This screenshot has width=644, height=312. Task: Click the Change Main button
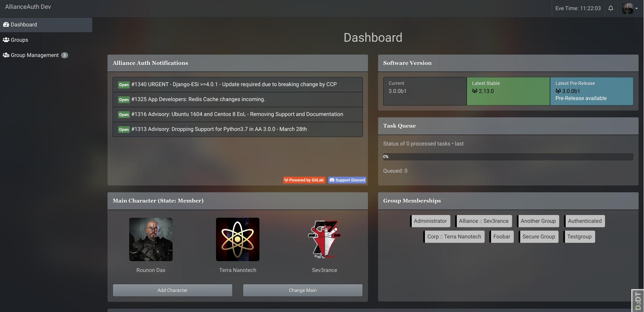point(302,290)
